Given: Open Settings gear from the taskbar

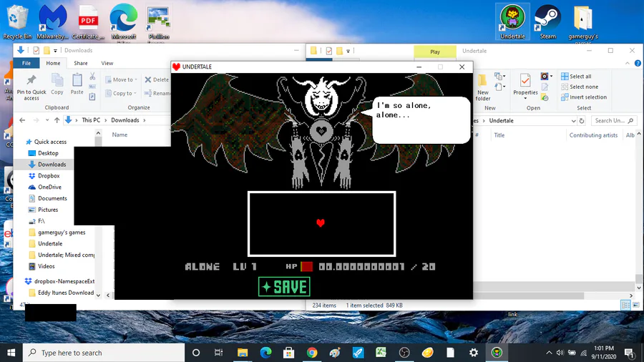Looking at the screenshot, I should 474,353.
